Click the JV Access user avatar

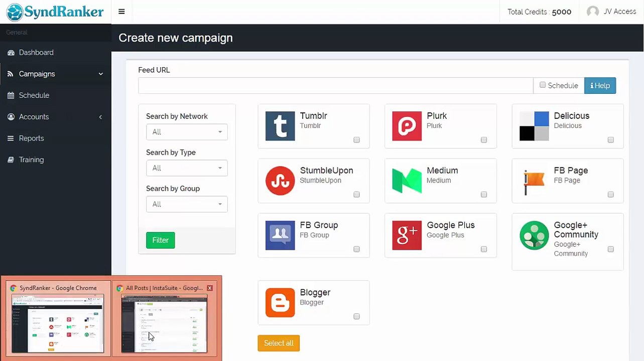click(593, 12)
